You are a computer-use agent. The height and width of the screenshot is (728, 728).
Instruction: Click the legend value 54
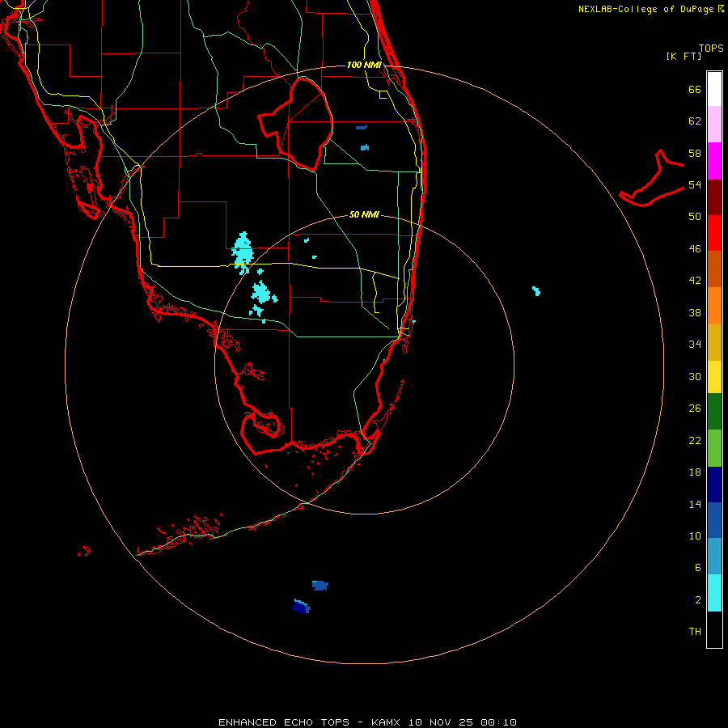coord(695,184)
